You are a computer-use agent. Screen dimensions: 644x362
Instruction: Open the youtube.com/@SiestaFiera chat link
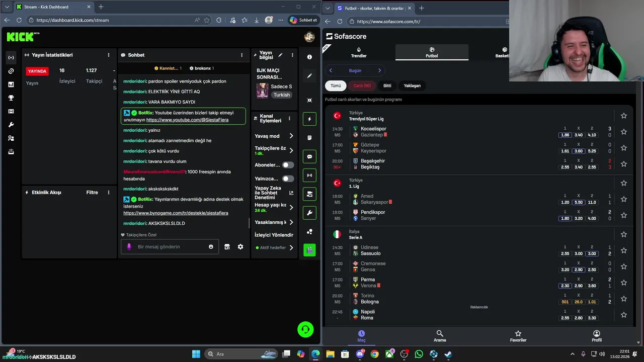click(187, 120)
